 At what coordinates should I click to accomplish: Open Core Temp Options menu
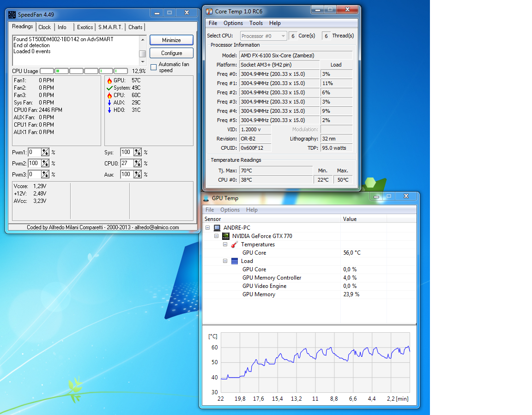click(233, 23)
